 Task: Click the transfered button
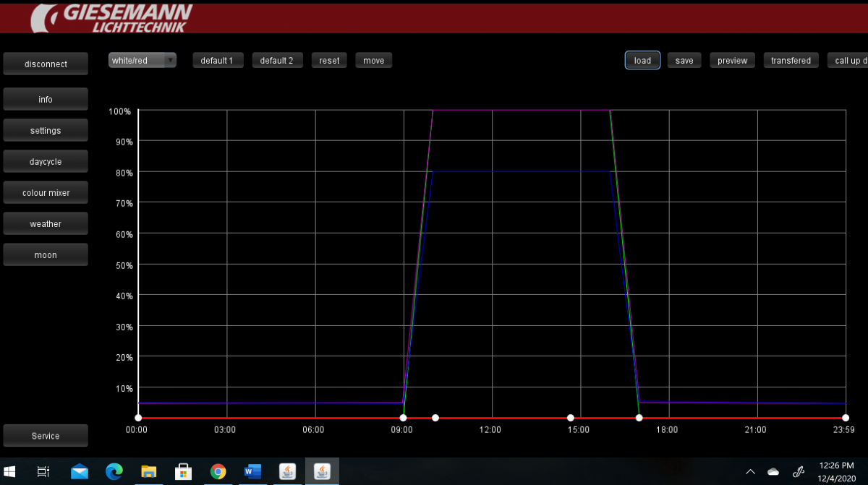(791, 61)
